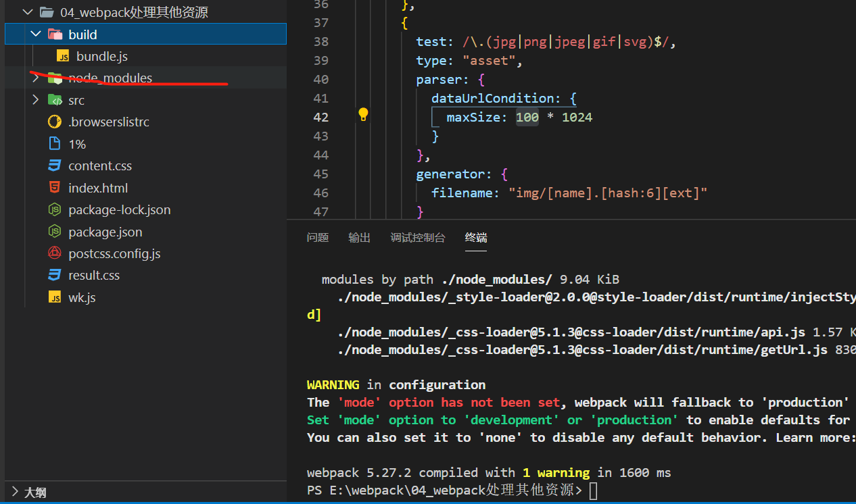Collapse the 04_webpack处理其他资源 root folder chevron
856x504 pixels.
click(28, 12)
